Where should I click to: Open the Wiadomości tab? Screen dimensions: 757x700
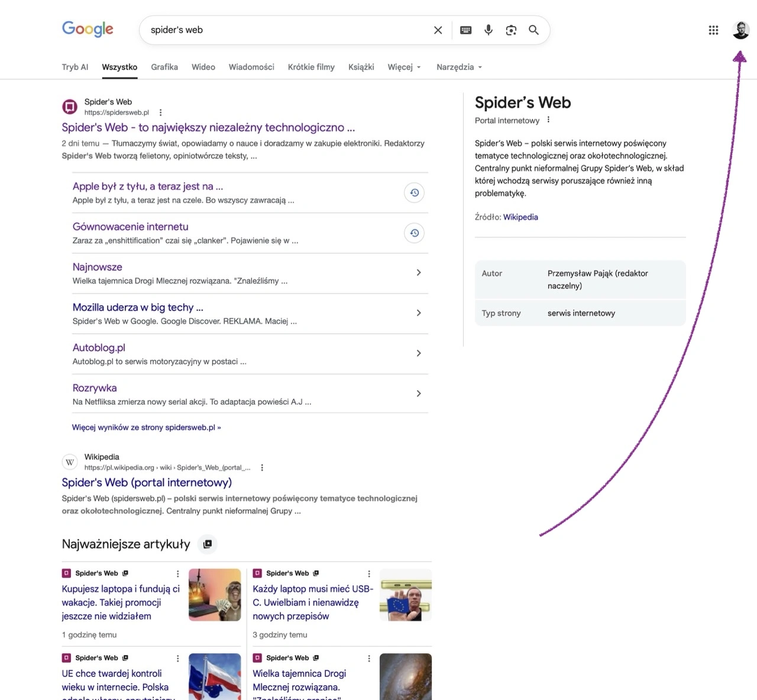(x=251, y=67)
